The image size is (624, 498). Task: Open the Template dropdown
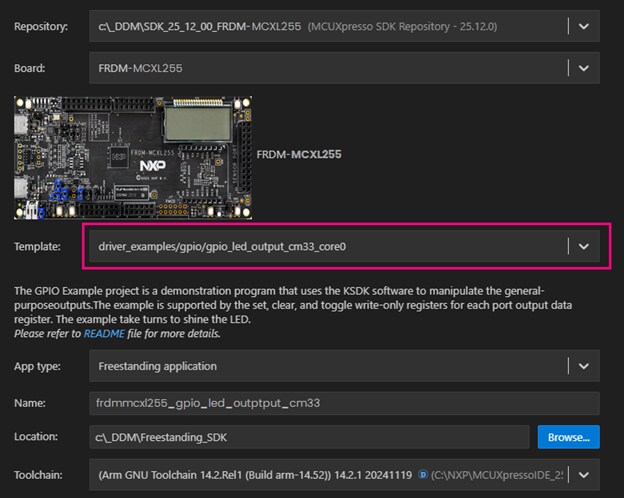click(344, 246)
